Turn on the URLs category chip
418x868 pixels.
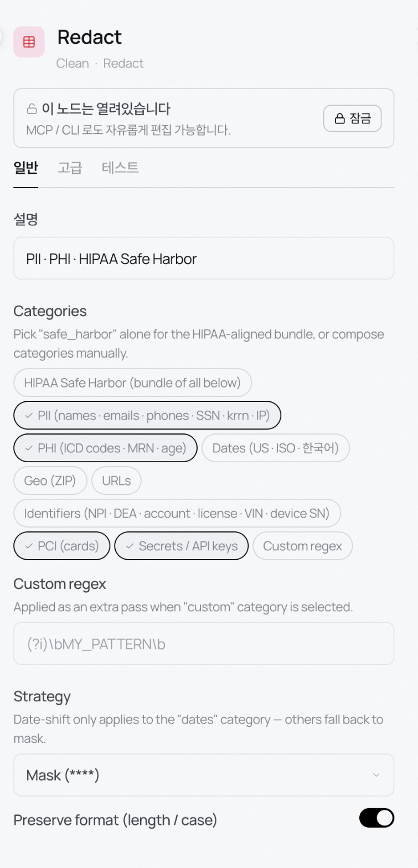pos(116,480)
